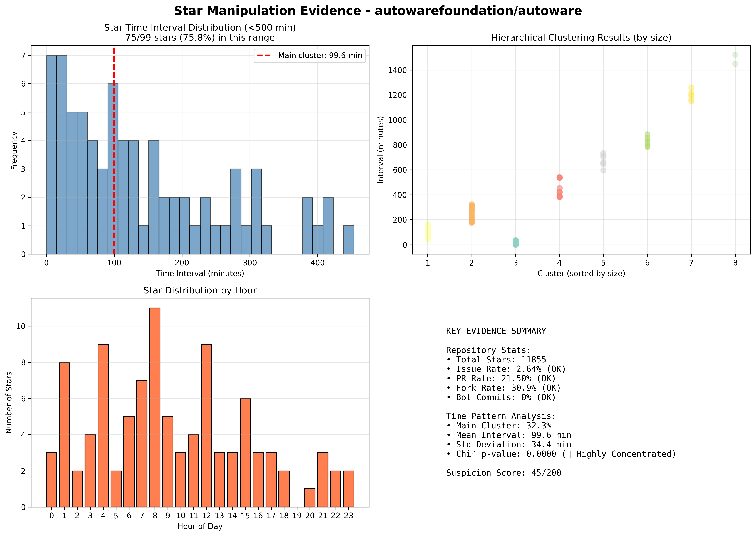Click the '23' tick label on the hour axis
The height and width of the screenshot is (536, 756).
point(349,516)
